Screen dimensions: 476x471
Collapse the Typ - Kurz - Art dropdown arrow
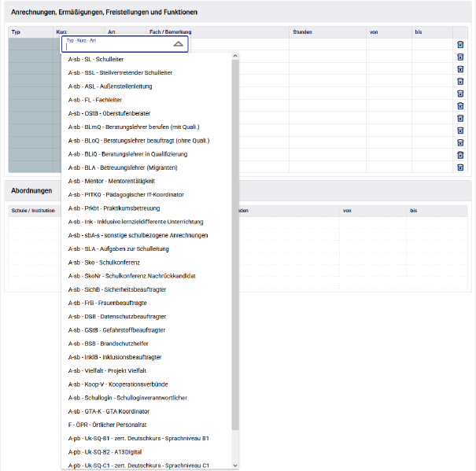(x=179, y=44)
